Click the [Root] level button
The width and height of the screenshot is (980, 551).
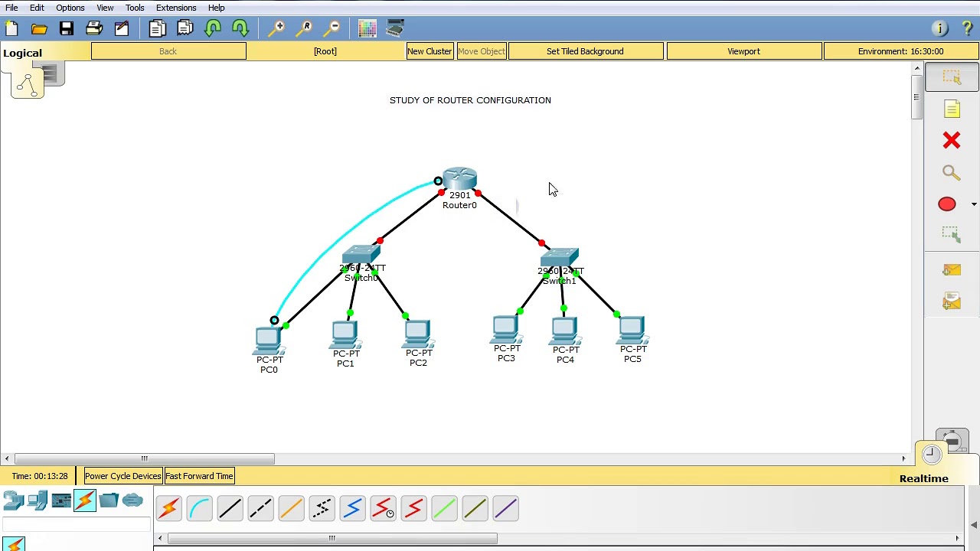click(x=325, y=51)
